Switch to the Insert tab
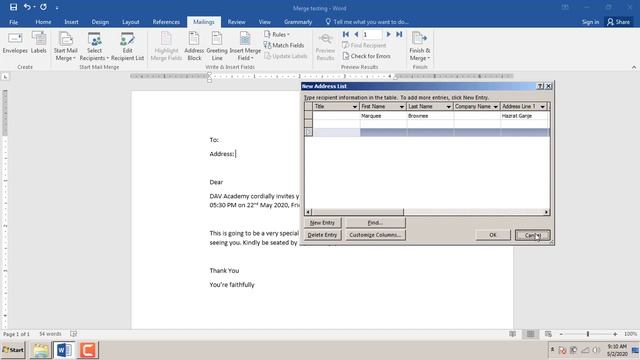This screenshot has width=640, height=360. tap(71, 22)
